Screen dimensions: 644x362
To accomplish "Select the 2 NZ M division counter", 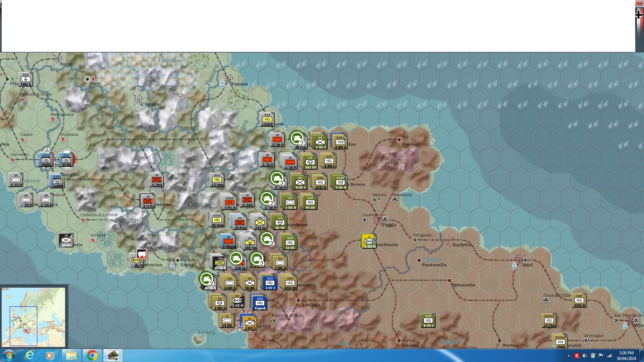I will point(237,301).
